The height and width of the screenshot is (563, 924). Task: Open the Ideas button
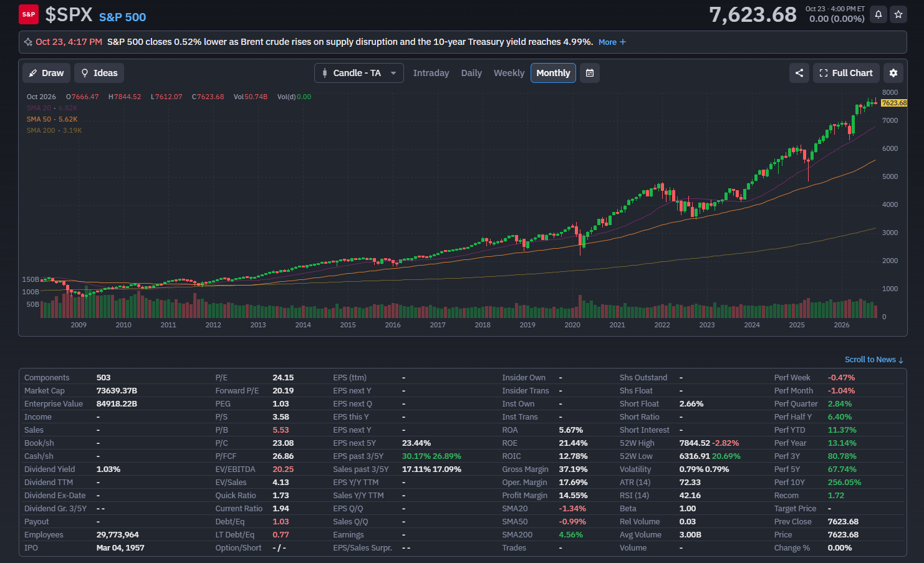coord(99,73)
